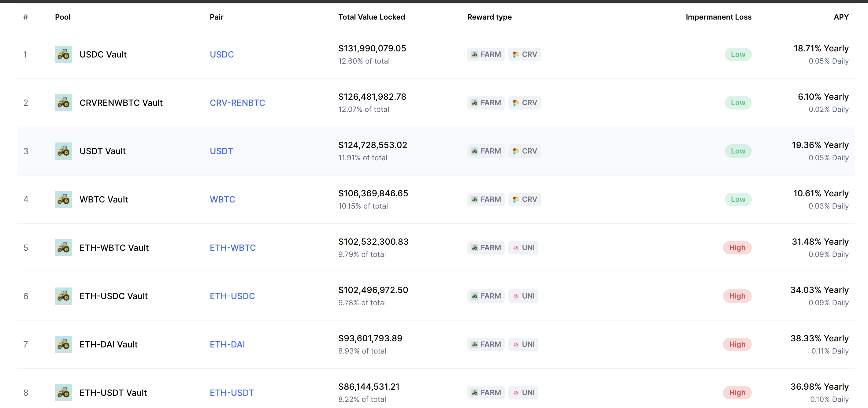Image resolution: width=868 pixels, height=408 pixels.
Task: Select the FARM reward badge in ETH-USDC row
Action: [x=486, y=296]
